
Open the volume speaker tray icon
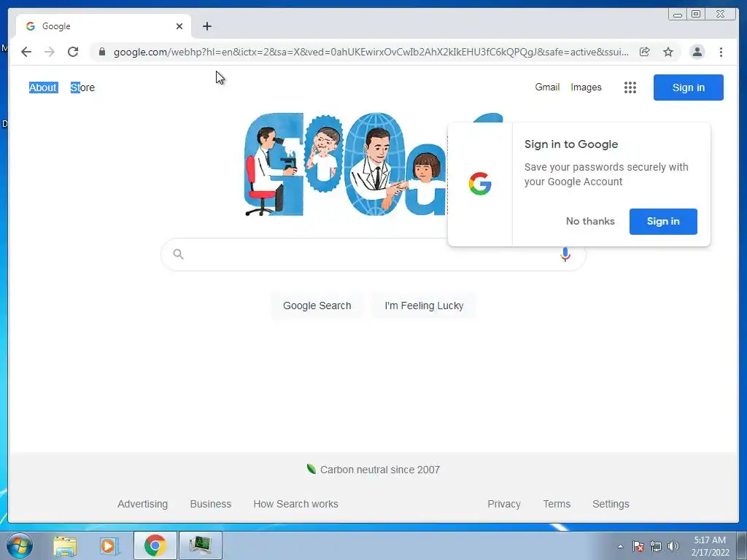click(x=673, y=546)
